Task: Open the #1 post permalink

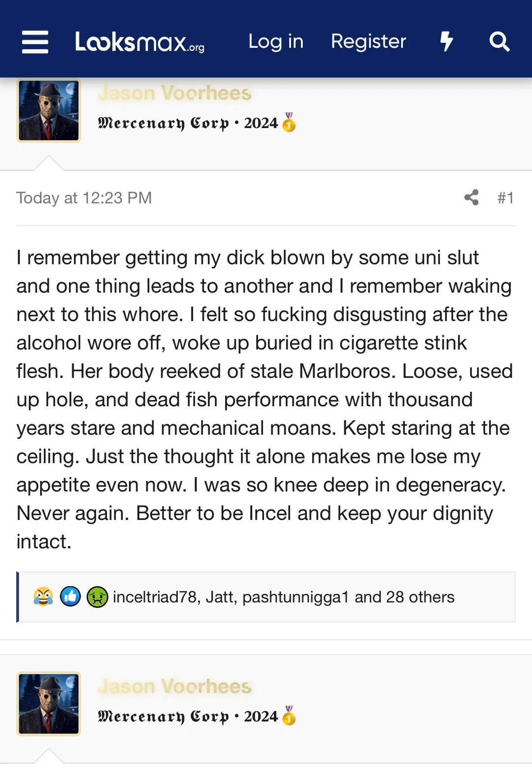Action: pos(505,197)
